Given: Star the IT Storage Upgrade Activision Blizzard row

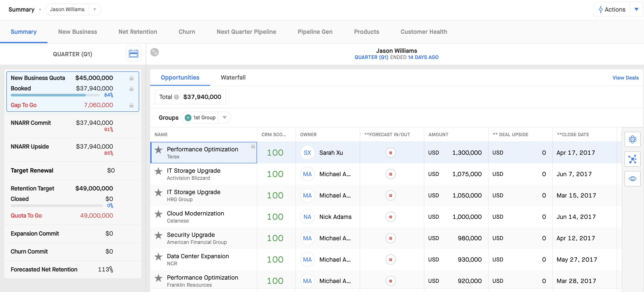Looking at the screenshot, I should coord(158,171).
